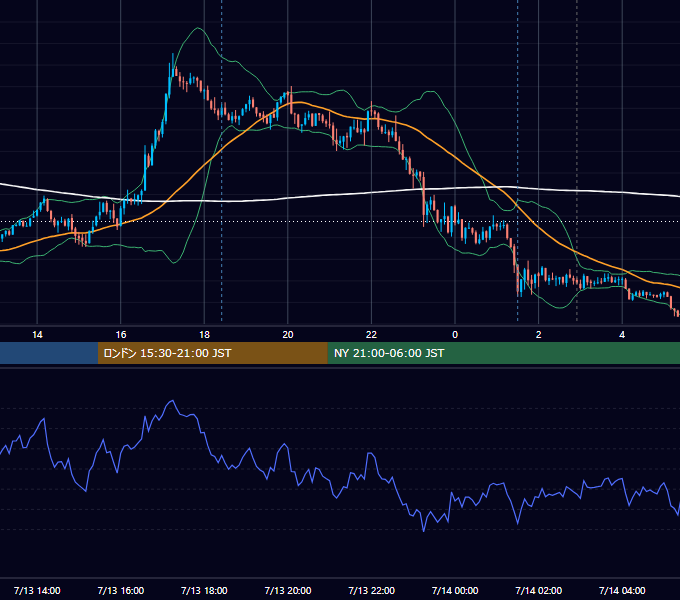Image resolution: width=680 pixels, height=600 pixels.
Task: Click the 7/14 02:00 time label
Action: pyautogui.click(x=539, y=590)
